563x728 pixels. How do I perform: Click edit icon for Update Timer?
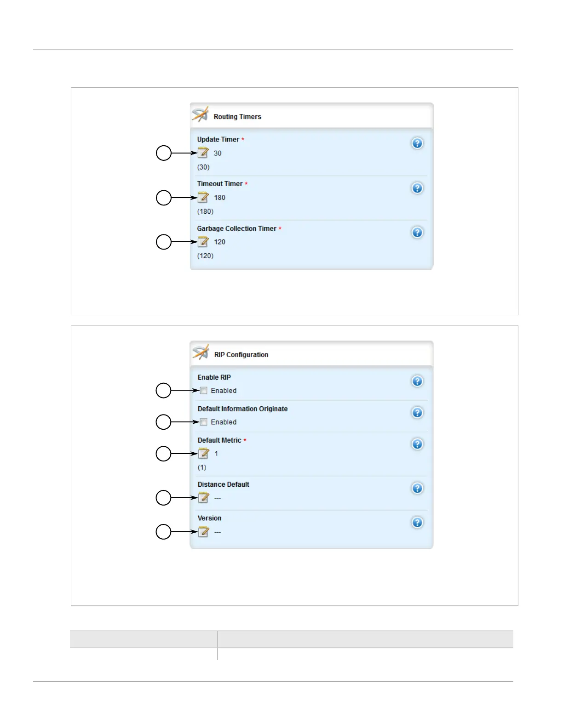203,153
